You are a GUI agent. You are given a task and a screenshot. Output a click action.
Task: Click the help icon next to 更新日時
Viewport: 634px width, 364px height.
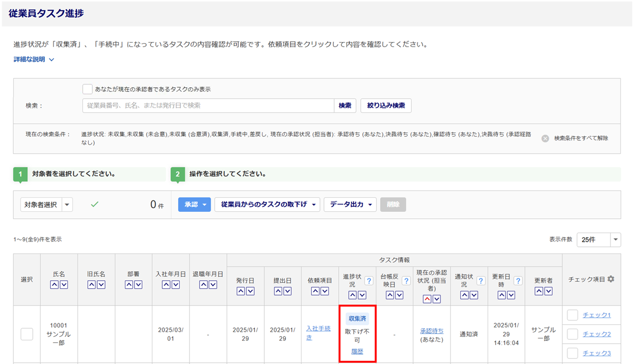(518, 281)
